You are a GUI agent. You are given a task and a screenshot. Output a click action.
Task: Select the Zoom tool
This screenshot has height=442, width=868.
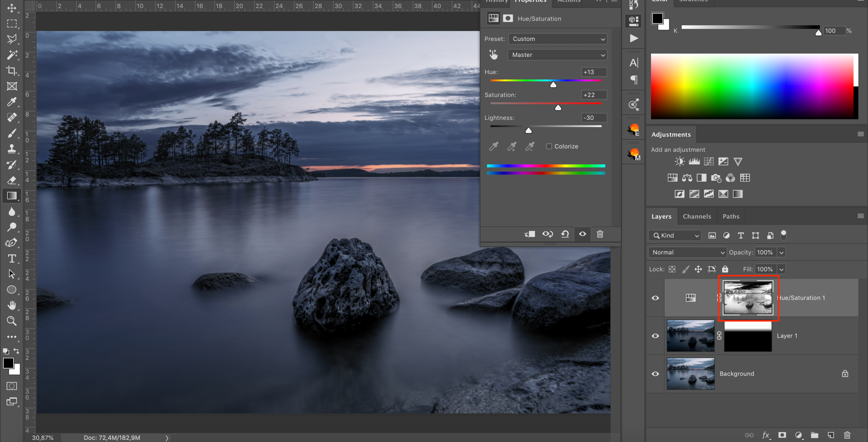point(12,321)
